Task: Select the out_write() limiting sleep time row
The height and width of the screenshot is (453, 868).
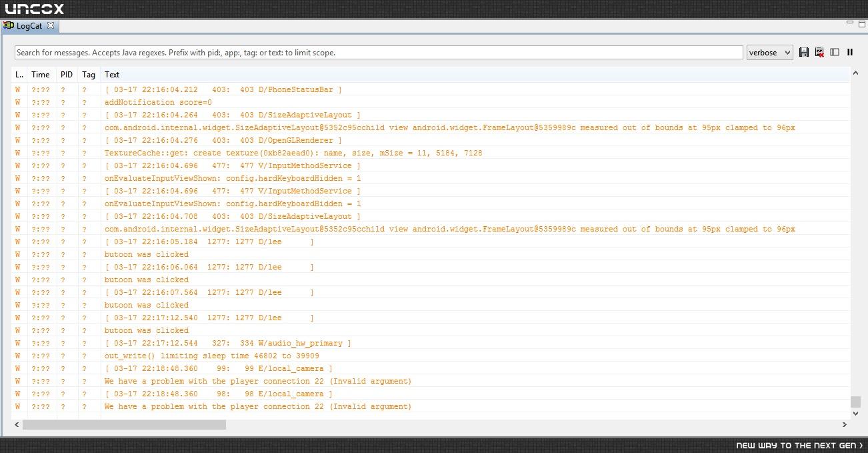Action: click(x=431, y=356)
